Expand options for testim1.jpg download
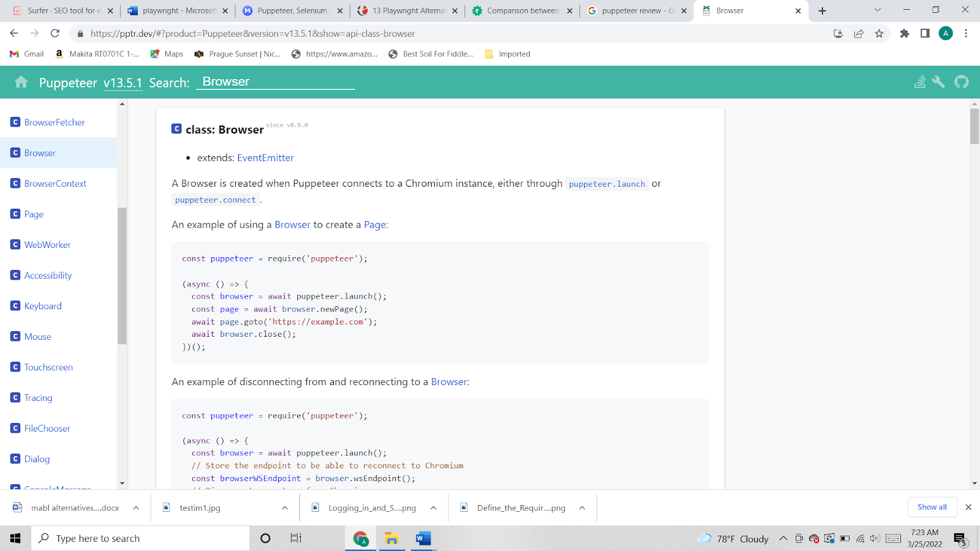 click(285, 508)
